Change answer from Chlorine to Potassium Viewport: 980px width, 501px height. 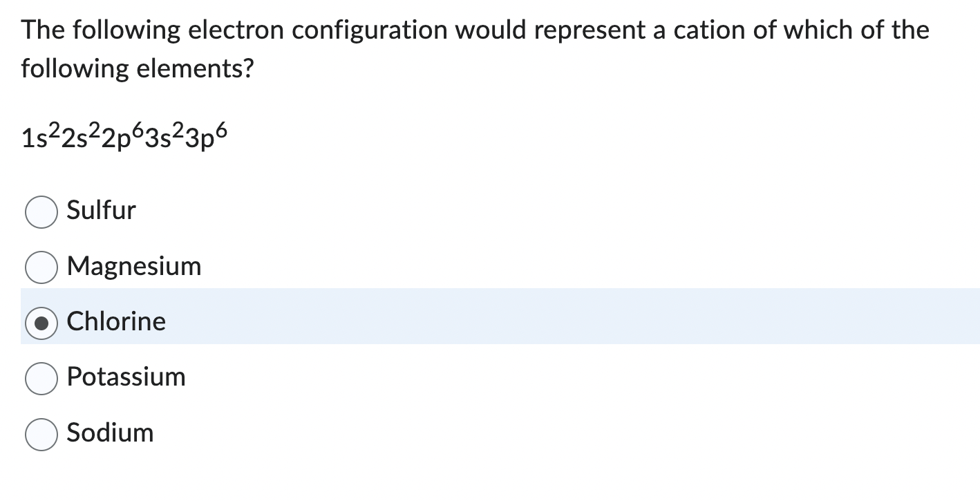point(41,378)
